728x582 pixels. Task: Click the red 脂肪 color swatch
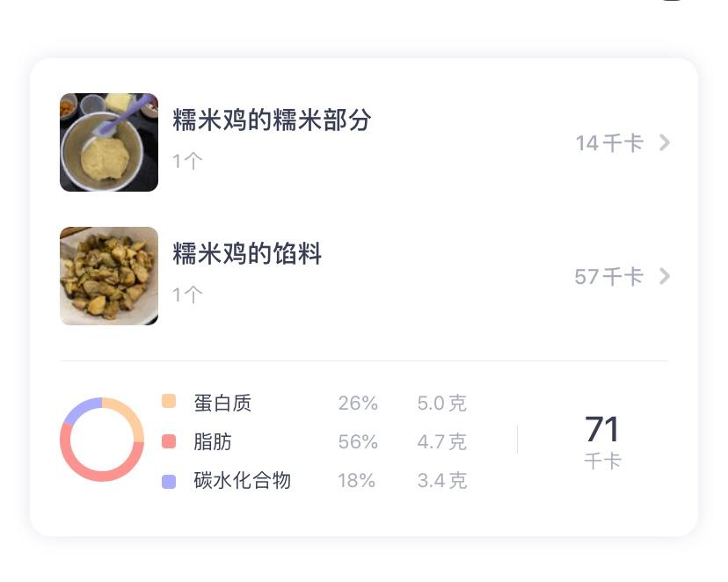click(x=169, y=441)
